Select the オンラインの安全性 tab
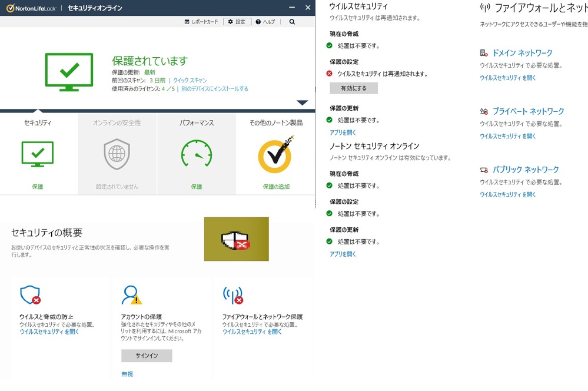Viewport: 588px width, 391px height. 117,122
